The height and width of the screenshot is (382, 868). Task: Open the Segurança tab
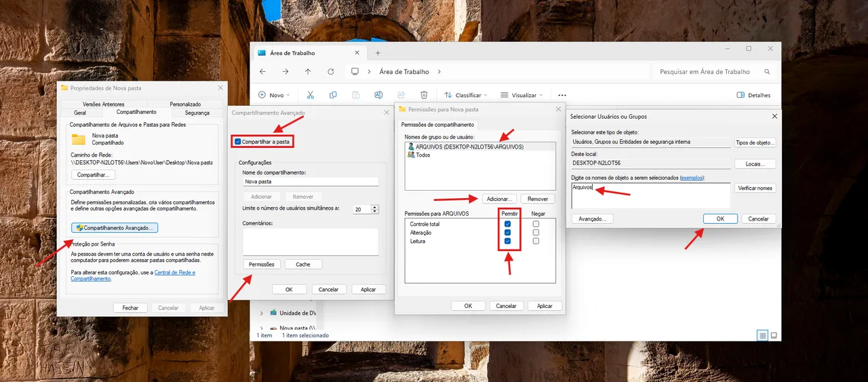click(197, 113)
